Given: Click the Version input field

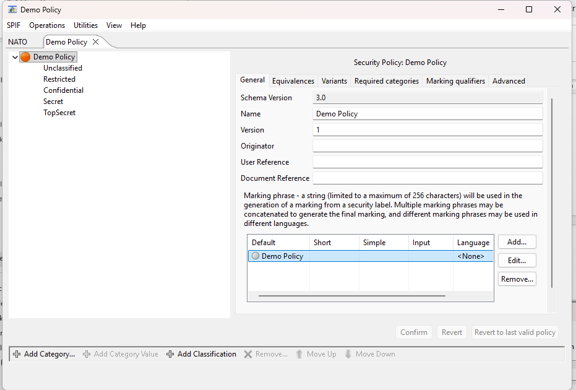Looking at the screenshot, I should (428, 130).
